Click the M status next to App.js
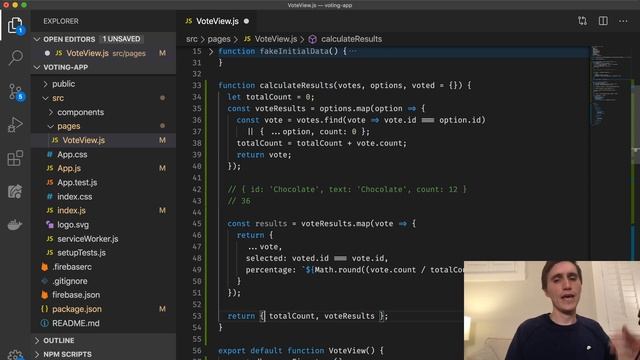 (x=162, y=169)
